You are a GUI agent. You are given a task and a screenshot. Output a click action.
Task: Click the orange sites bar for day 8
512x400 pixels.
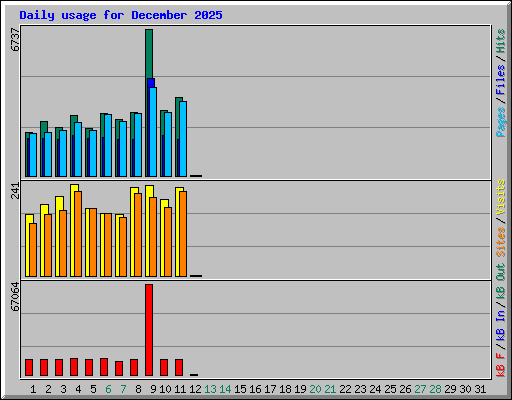(x=138, y=235)
